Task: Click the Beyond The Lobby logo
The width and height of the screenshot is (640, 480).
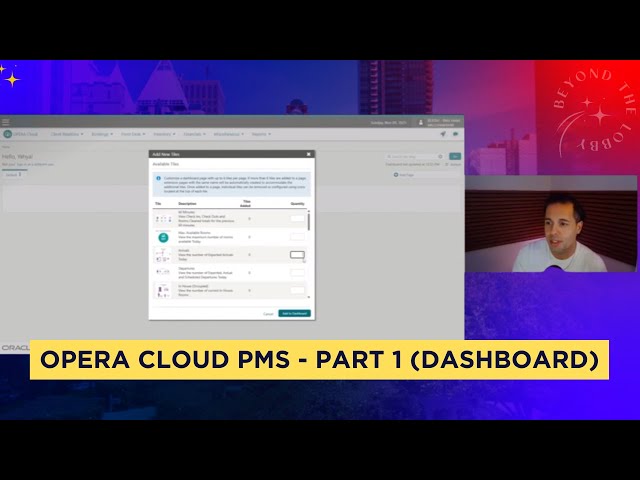Action: [594, 111]
